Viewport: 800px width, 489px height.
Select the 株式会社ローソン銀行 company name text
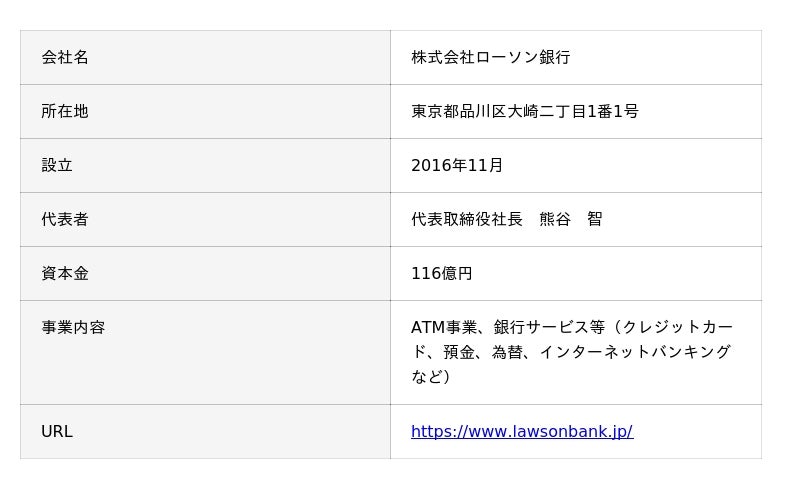490,58
